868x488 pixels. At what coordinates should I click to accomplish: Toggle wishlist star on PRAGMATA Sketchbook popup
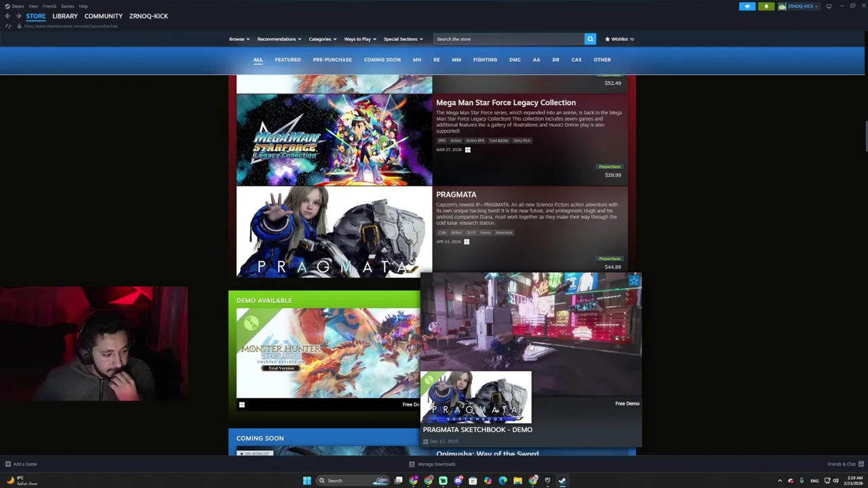tap(634, 281)
